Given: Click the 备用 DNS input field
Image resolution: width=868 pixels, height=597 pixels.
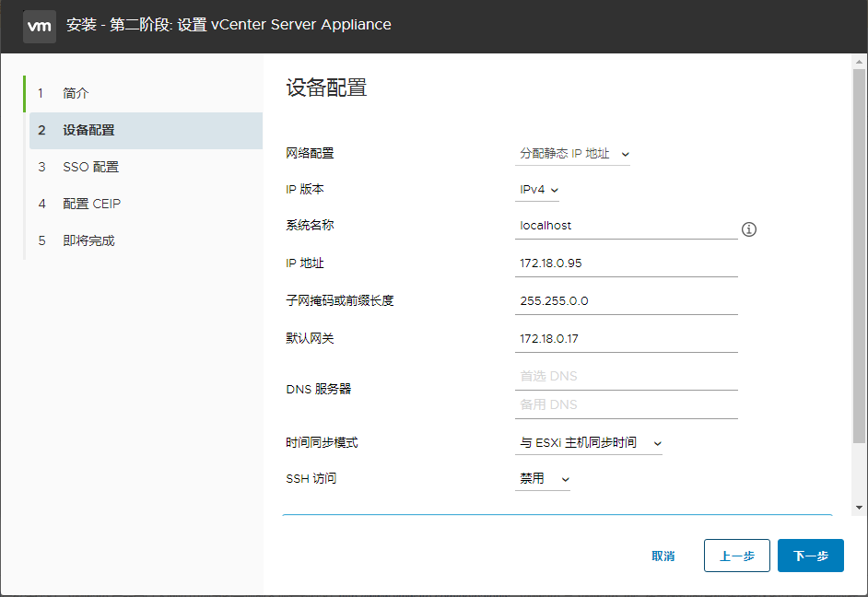Looking at the screenshot, I should click(626, 405).
